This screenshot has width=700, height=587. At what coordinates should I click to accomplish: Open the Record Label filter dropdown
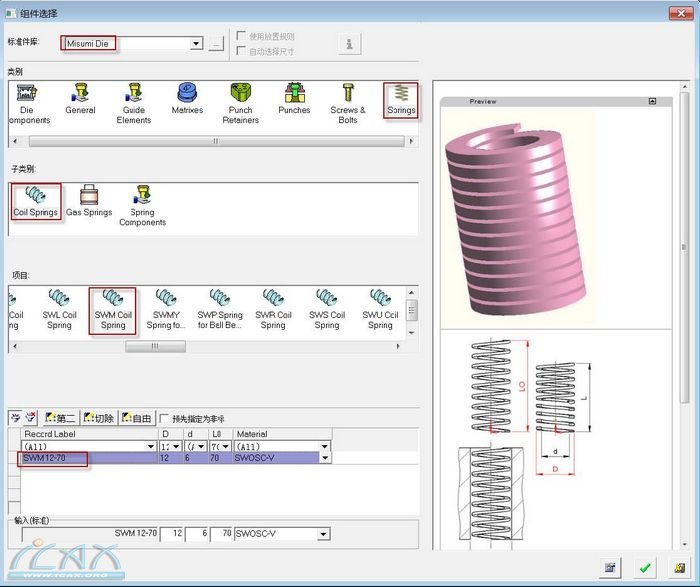[x=149, y=446]
